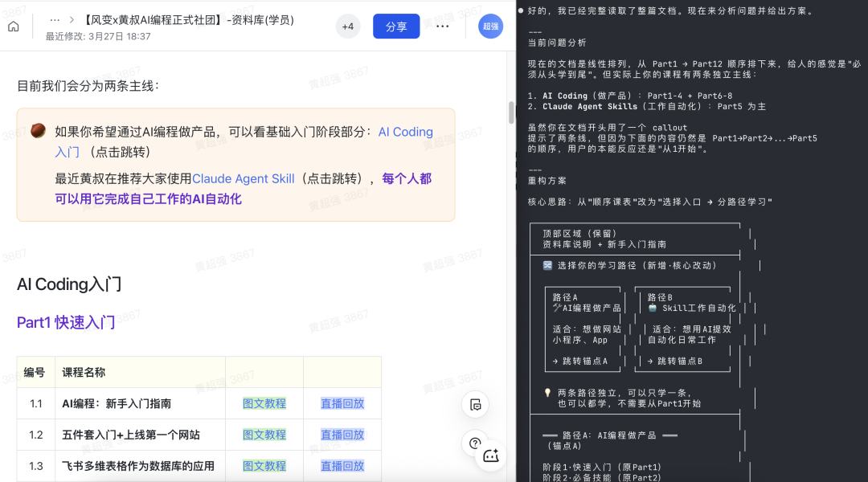Follow the AI Coding 入门 link
Viewport: 868px width, 482px height.
[405, 132]
